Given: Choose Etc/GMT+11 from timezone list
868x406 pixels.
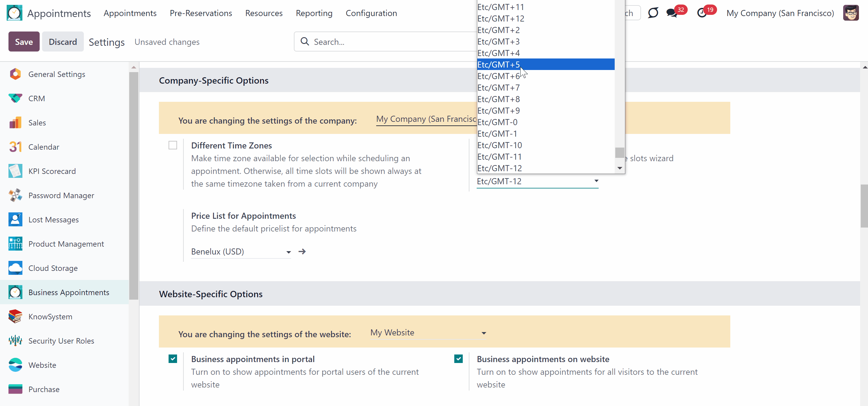Looking at the screenshot, I should [x=546, y=7].
